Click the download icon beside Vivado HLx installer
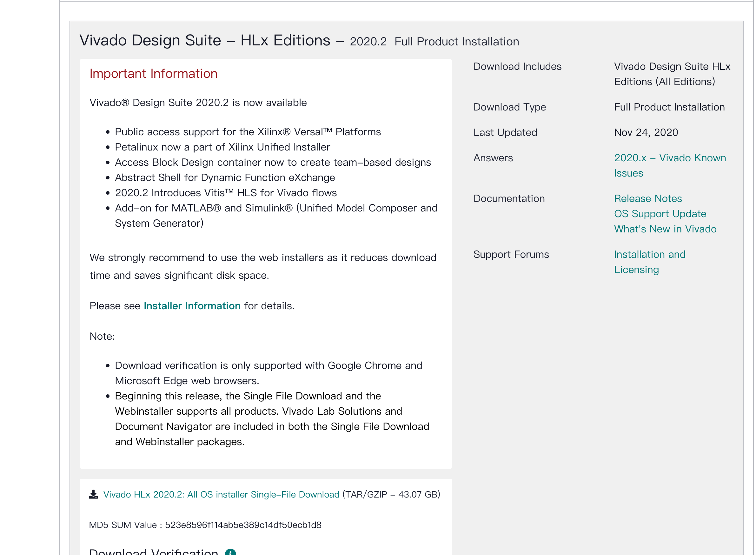The image size is (756, 555). 93,494
